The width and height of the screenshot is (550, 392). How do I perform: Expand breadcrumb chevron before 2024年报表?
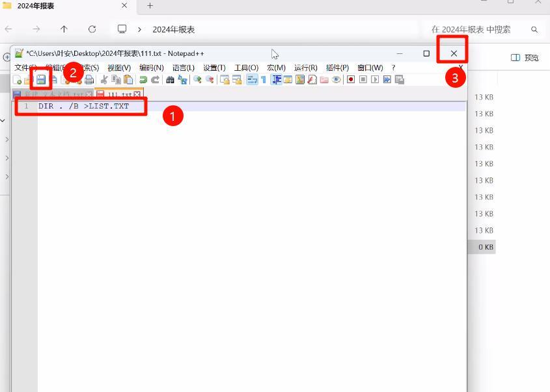pyautogui.click(x=139, y=29)
